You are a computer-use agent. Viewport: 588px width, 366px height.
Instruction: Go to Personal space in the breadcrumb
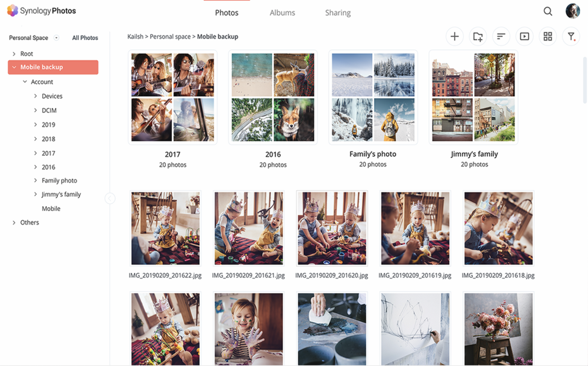(170, 36)
